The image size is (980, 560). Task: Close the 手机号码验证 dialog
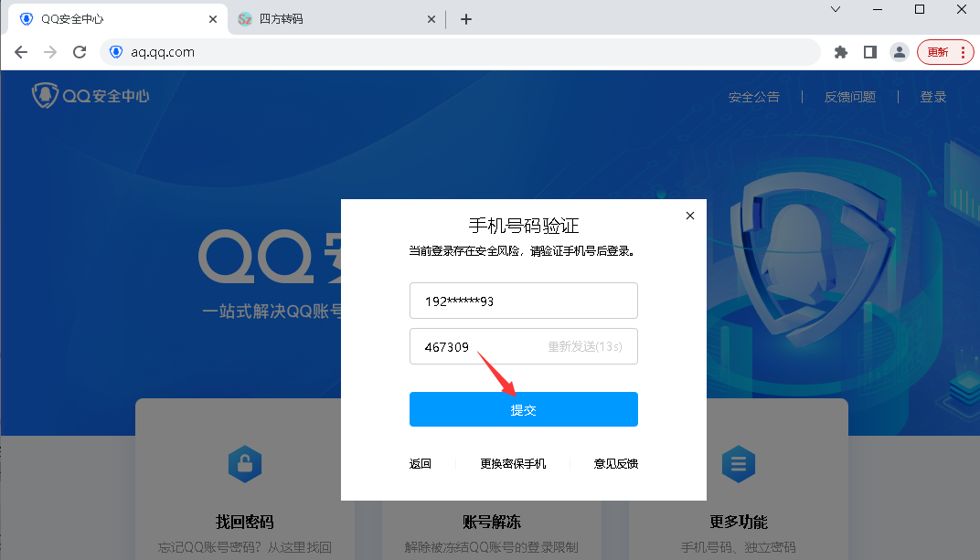(x=690, y=216)
